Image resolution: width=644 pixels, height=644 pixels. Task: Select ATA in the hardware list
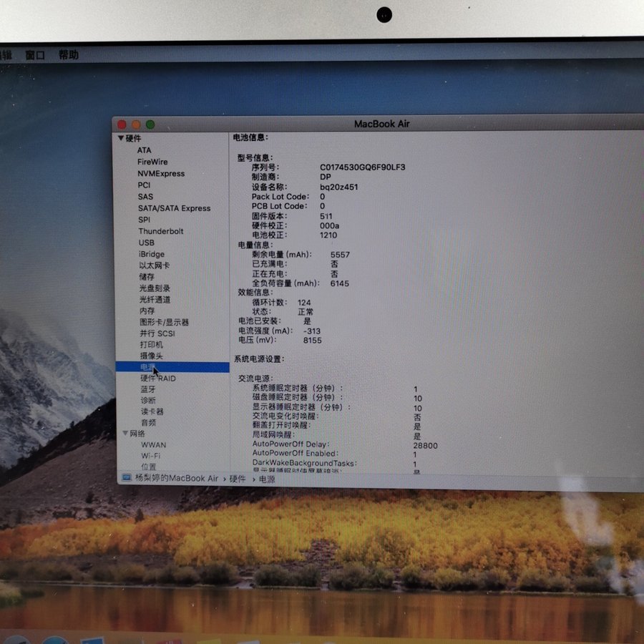point(144,150)
